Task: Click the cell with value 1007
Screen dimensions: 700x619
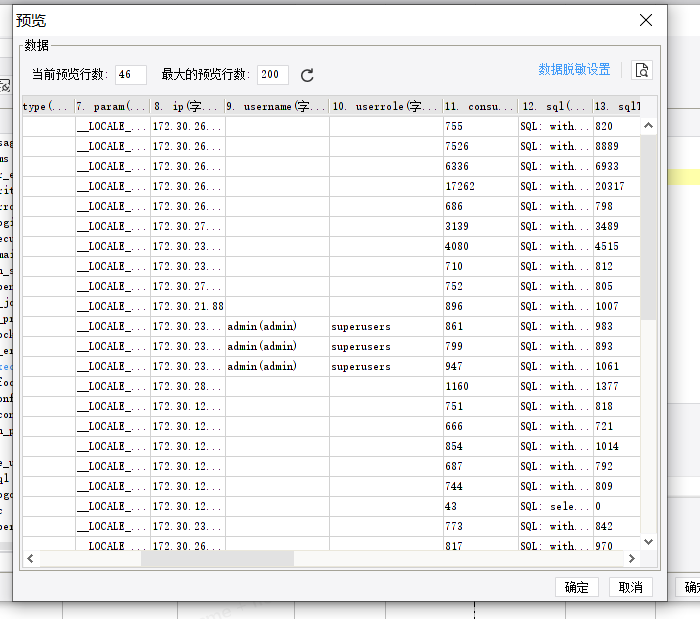Action: point(617,306)
